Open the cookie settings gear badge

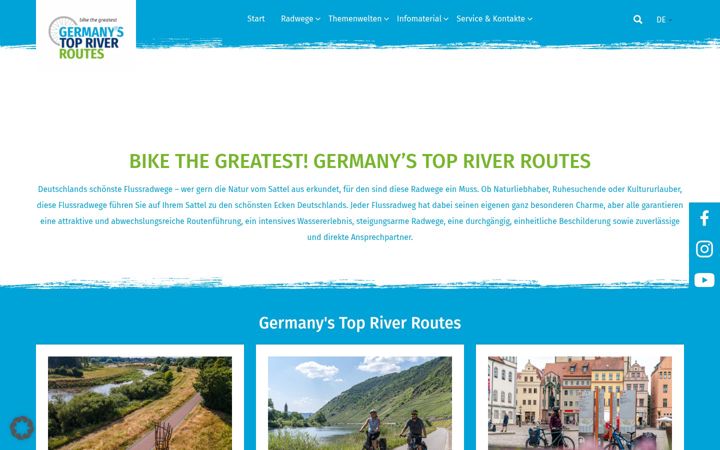(22, 428)
